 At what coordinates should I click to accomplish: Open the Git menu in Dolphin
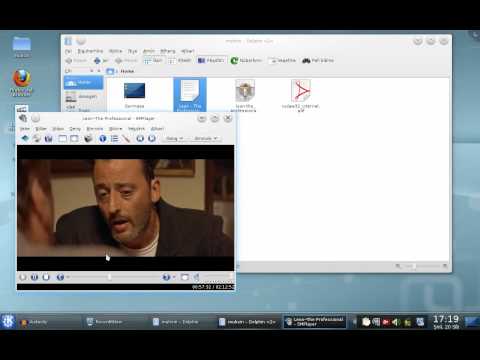pyautogui.click(x=133, y=51)
